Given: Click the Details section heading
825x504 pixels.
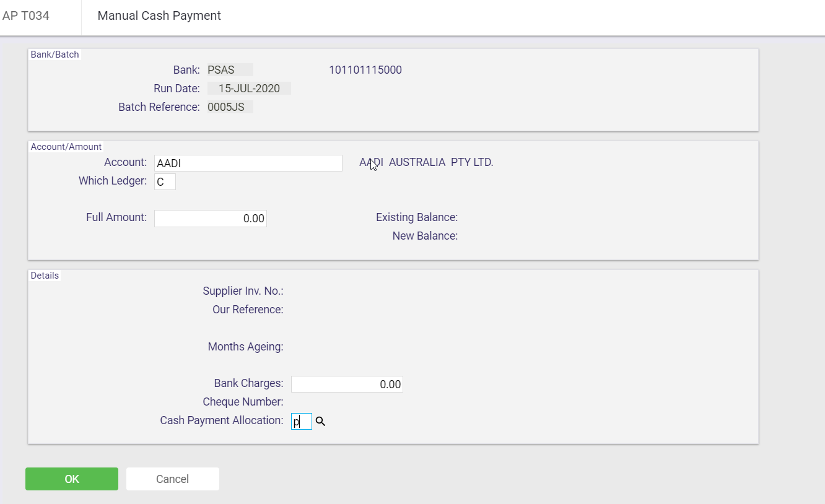Looking at the screenshot, I should (45, 276).
